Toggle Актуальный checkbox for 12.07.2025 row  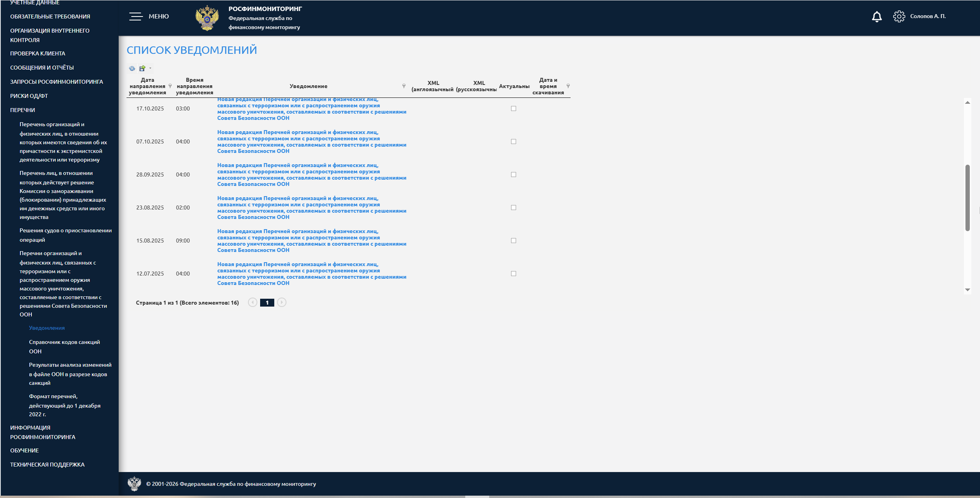(x=514, y=274)
